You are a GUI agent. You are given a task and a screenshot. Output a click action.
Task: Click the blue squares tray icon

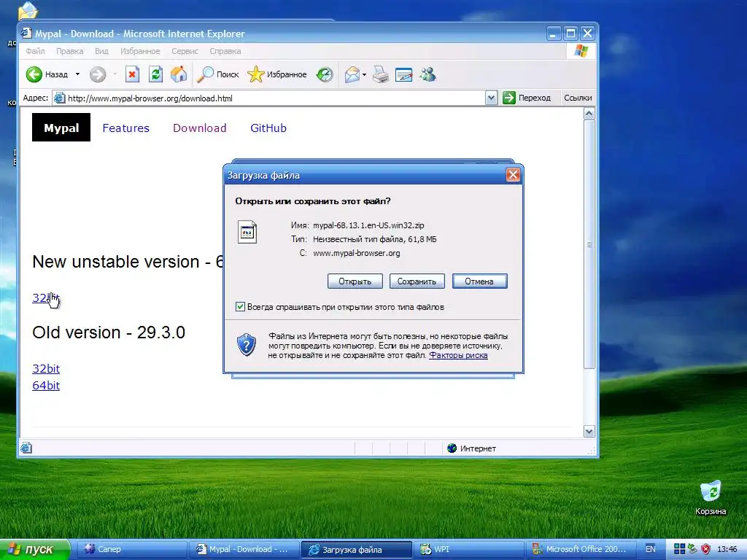point(679,549)
